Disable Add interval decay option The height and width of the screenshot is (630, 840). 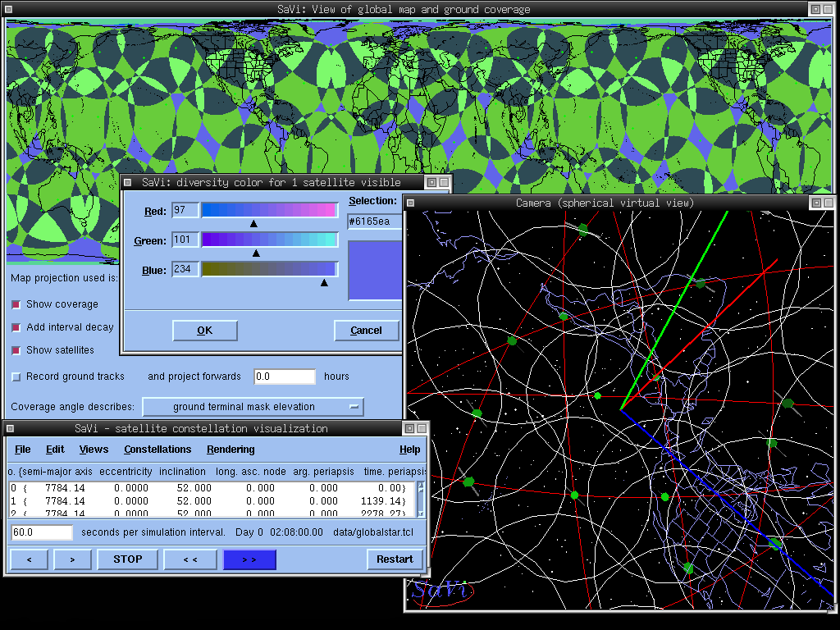pos(16,327)
